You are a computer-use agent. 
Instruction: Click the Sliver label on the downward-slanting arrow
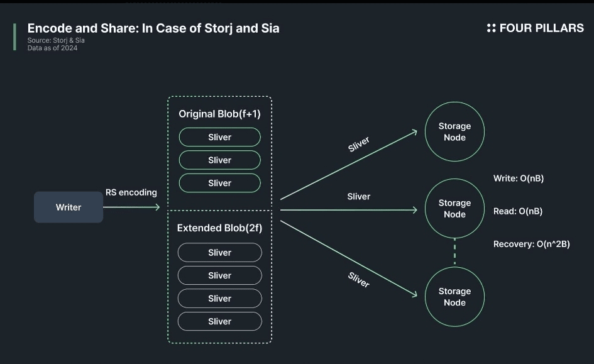[359, 280]
